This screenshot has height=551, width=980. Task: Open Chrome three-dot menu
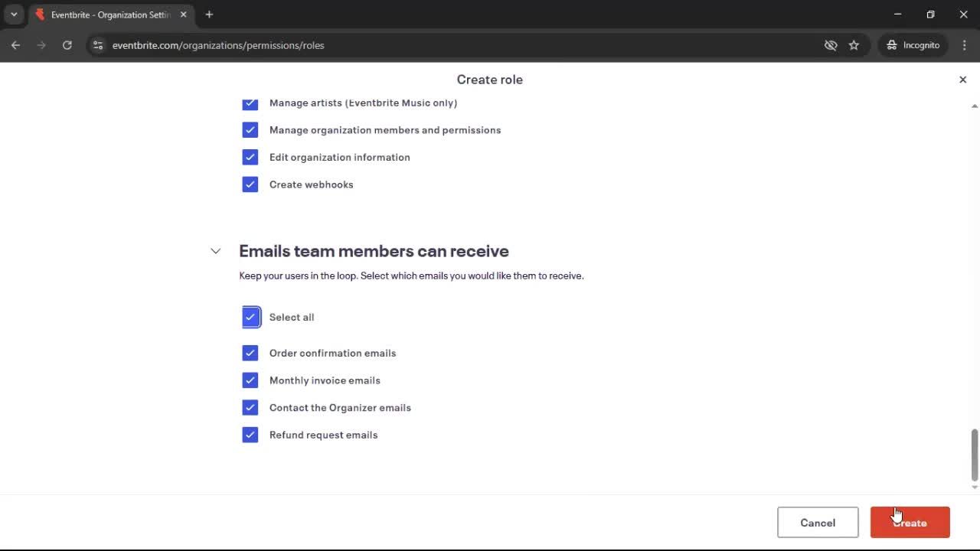click(965, 45)
